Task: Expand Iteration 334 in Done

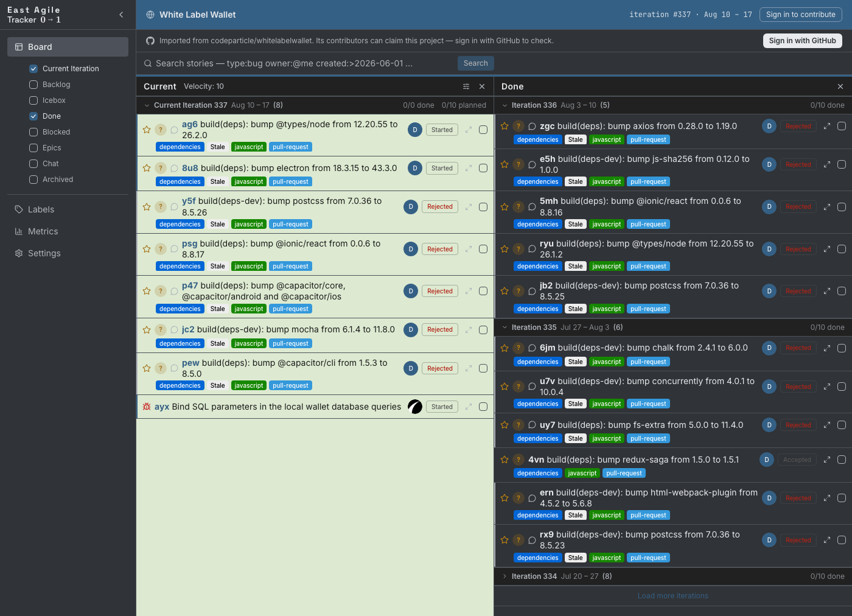Action: point(505,576)
